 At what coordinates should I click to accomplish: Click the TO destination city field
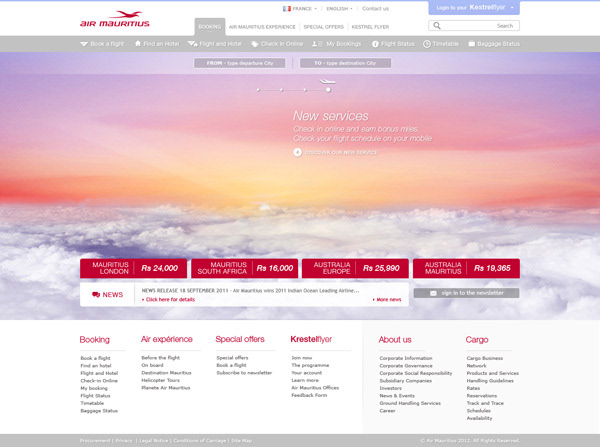(x=346, y=63)
